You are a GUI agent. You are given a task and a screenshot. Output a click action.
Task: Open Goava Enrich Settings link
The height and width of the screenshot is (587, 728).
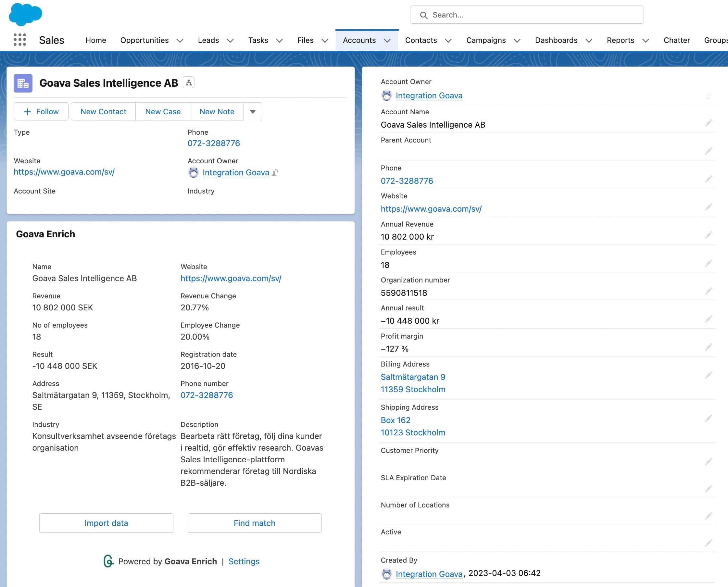click(x=244, y=561)
